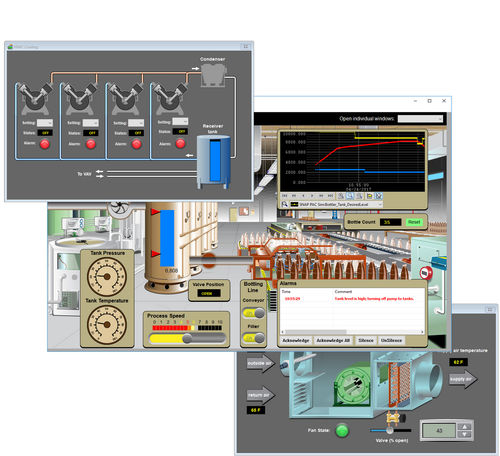Jump trend to oldest data button
The height and width of the screenshot is (456, 500).
click(x=284, y=196)
